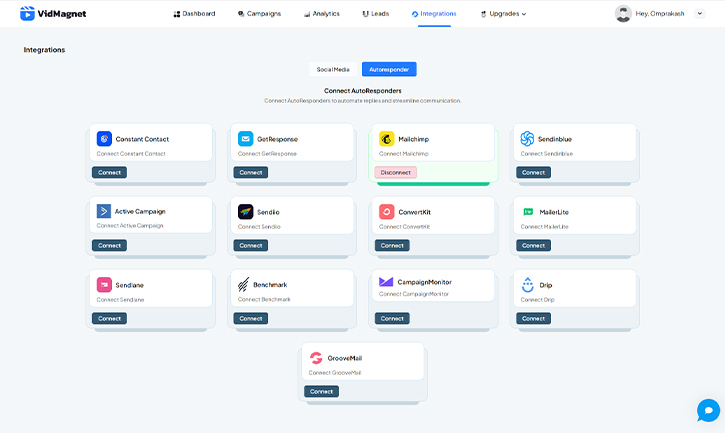Connect Benchmark

pyautogui.click(x=251, y=318)
